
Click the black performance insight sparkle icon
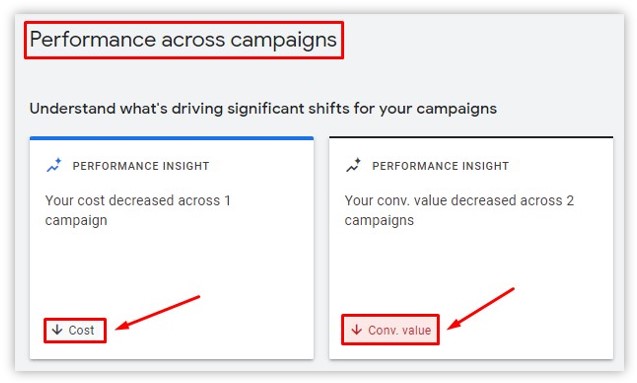pos(353,165)
